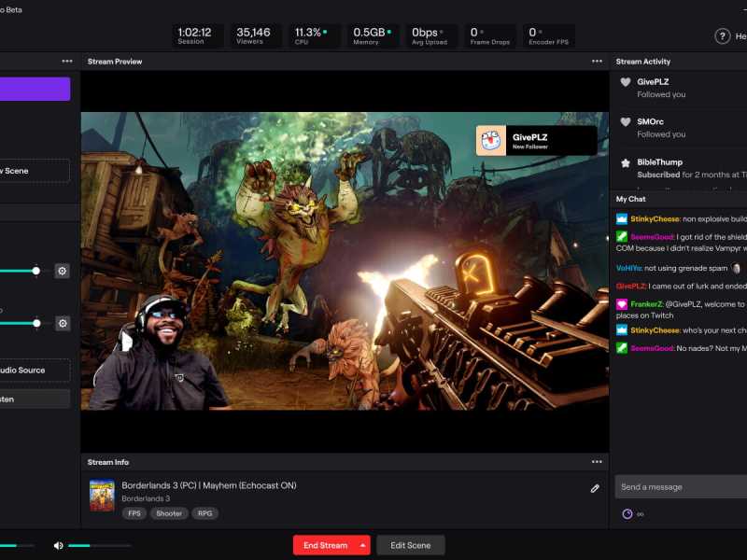
Task: Click the RPG tag
Action: click(204, 513)
